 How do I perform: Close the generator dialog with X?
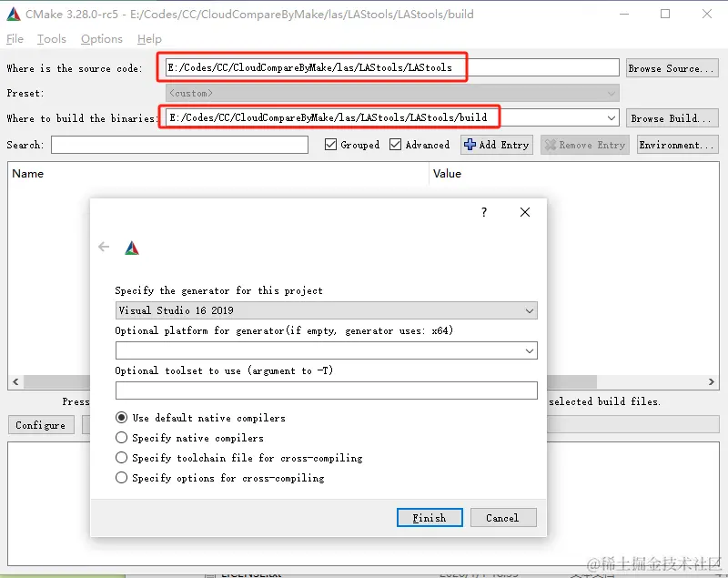pos(525,212)
